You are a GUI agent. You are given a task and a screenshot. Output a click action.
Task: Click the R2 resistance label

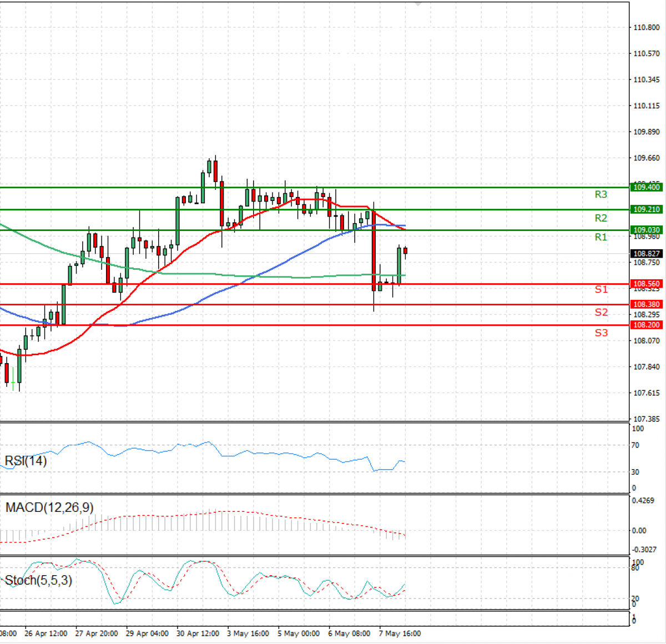601,218
